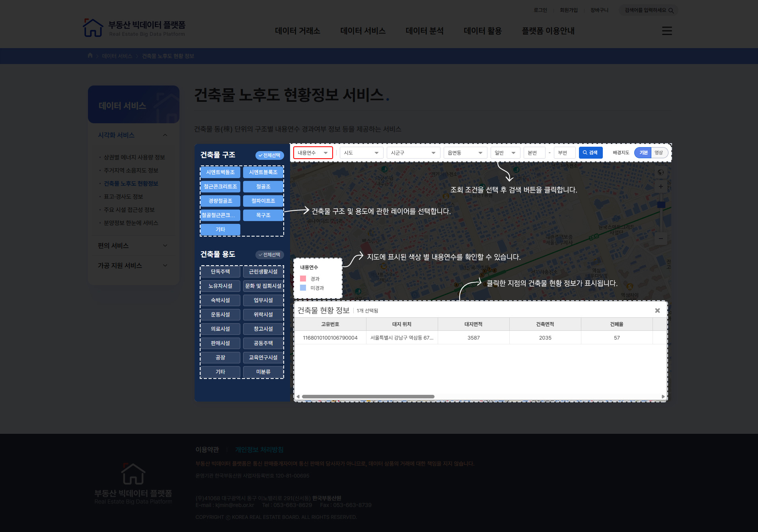Click the map zoom-out minus button
Viewport: 758px width, 532px height.
point(661,239)
